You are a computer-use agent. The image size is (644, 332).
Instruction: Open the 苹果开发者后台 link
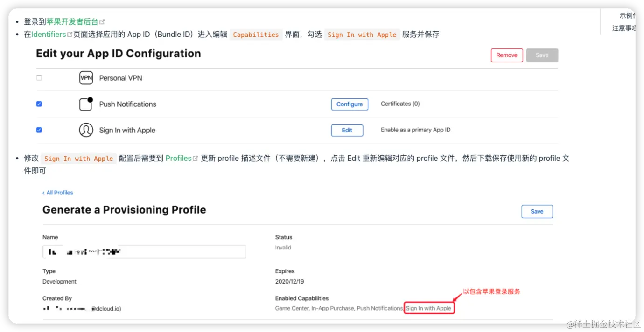coord(72,21)
